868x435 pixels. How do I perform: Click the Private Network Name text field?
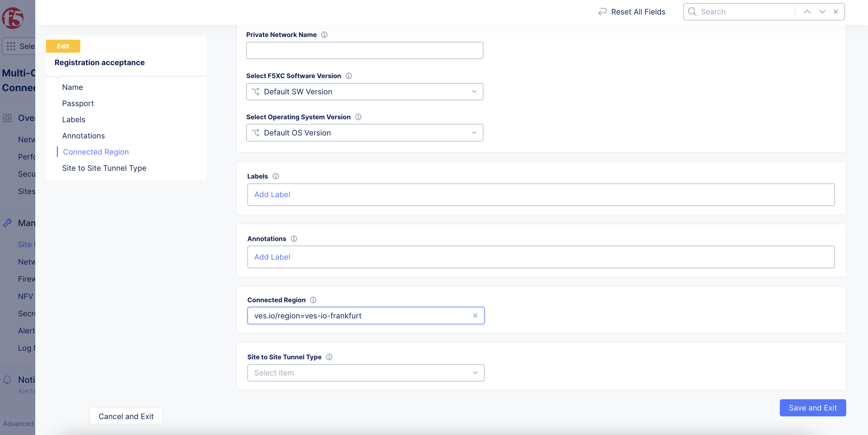(365, 50)
